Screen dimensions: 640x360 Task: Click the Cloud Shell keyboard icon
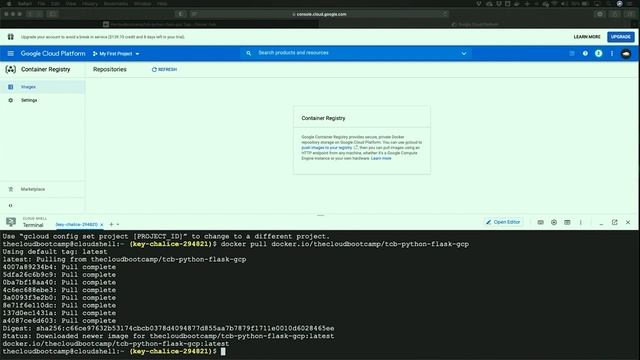[x=540, y=222]
